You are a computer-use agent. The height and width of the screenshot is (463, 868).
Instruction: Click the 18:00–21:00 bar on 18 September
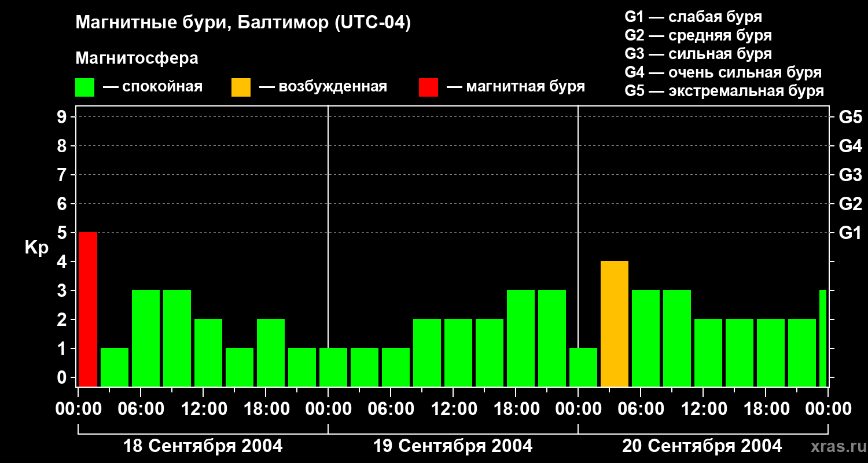(x=271, y=353)
